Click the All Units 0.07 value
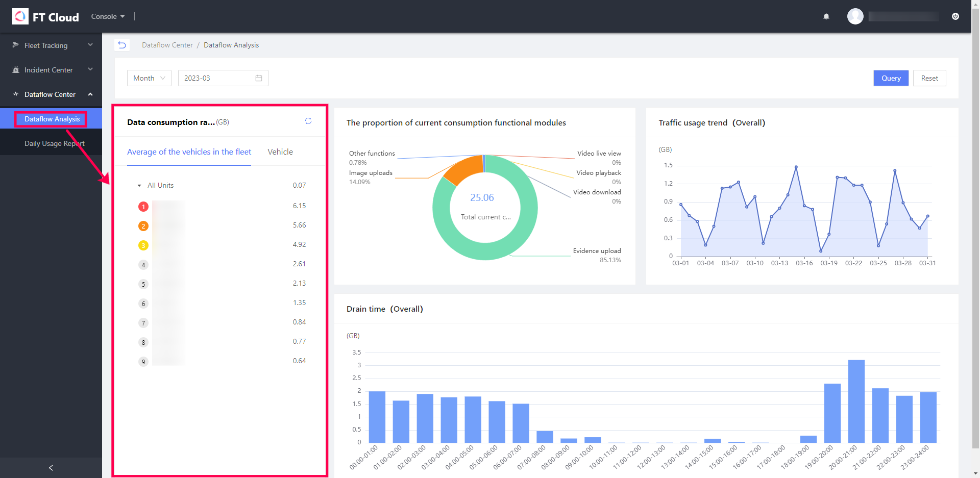This screenshot has height=478, width=980. [x=300, y=185]
